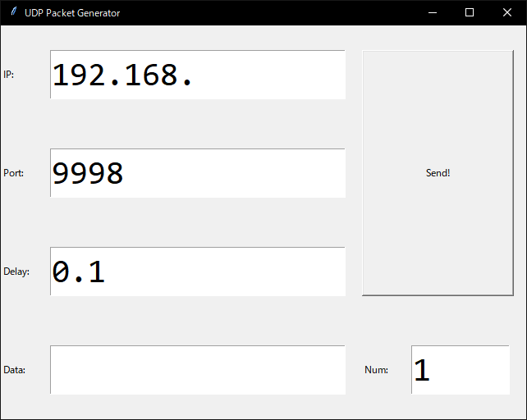Click the "UDP Packet Generator" window title
Viewport: 527px width, 420px height.
tap(72, 13)
